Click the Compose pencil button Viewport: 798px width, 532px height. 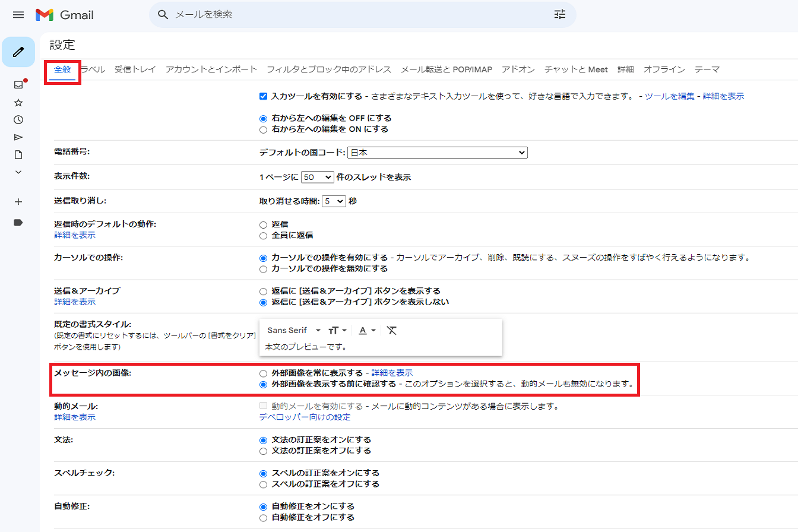point(18,52)
